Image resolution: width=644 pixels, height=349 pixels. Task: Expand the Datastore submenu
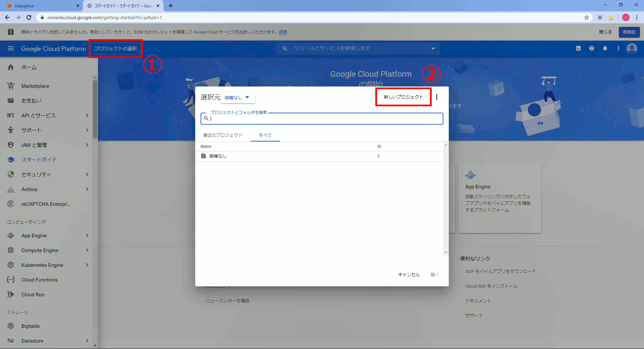[87, 341]
